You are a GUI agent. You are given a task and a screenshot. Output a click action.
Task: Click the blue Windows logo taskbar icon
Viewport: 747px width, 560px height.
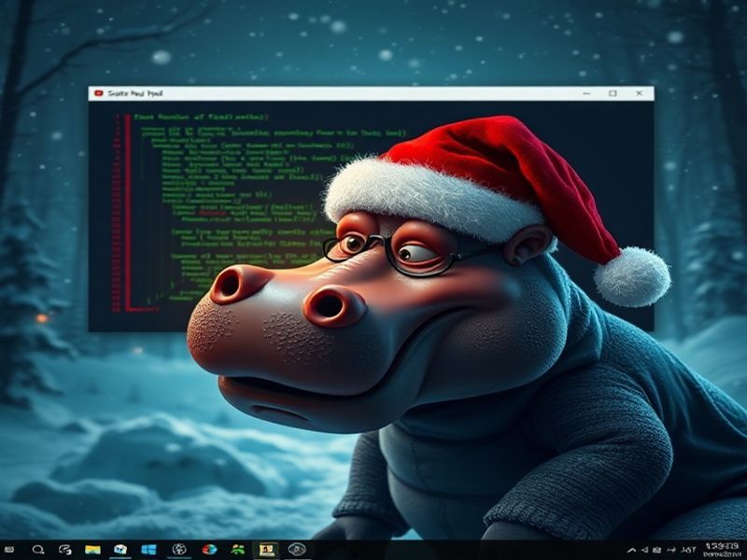pos(148,550)
